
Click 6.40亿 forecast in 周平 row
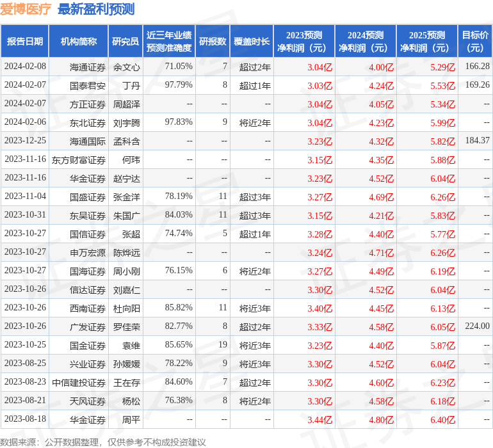pos(442,419)
